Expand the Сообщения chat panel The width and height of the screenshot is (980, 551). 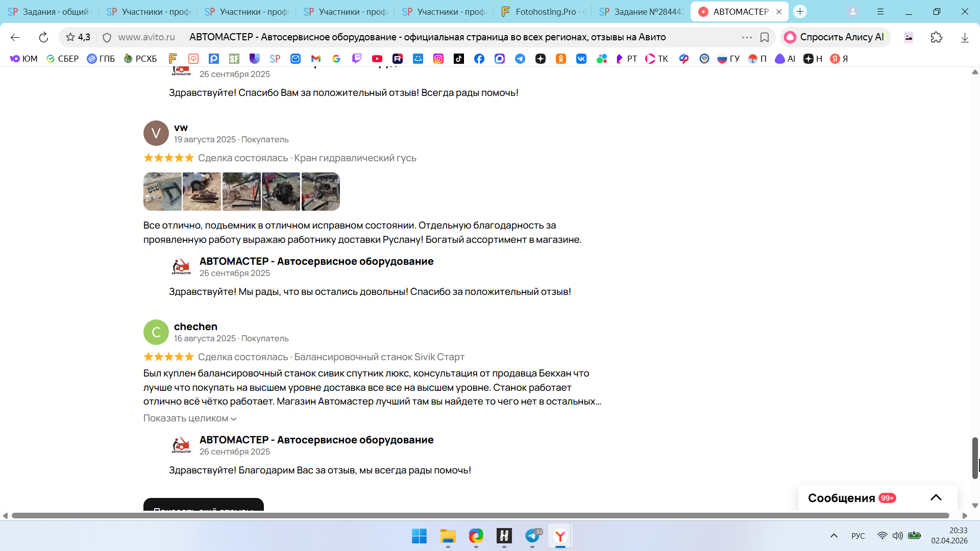coord(936,497)
